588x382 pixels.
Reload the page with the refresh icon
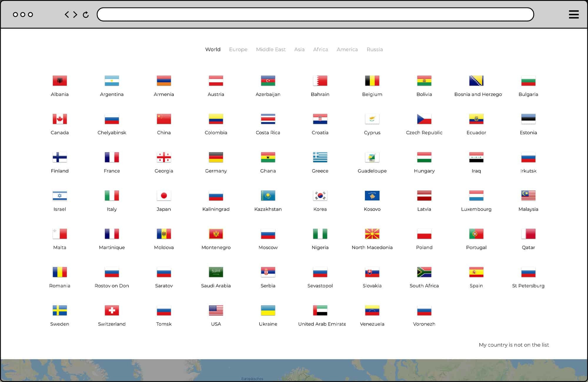[86, 14]
